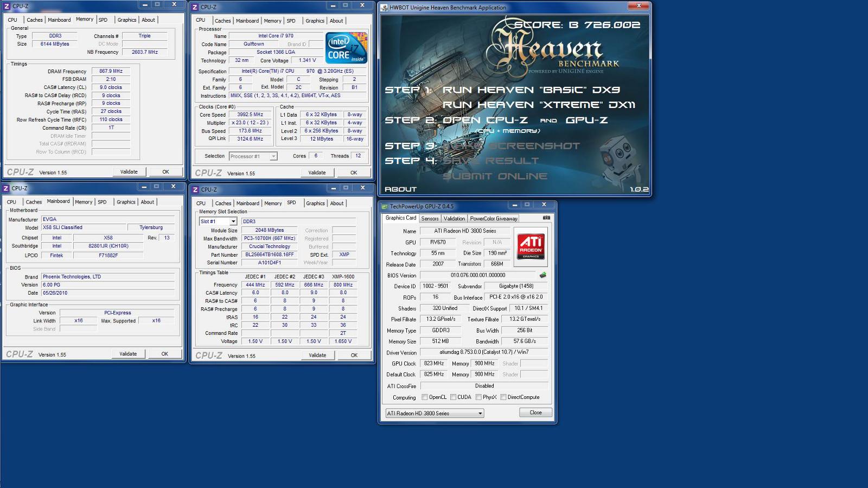Click the Heaven Benchmark title bar icon
Screen dimensions: 868x488
(385, 8)
